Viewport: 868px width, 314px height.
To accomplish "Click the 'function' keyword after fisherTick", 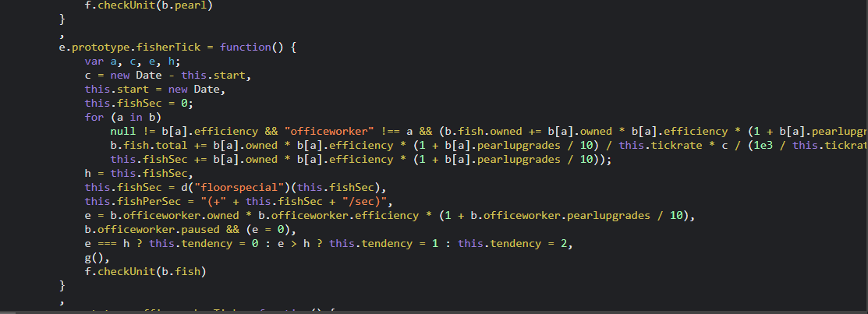I will (245, 47).
